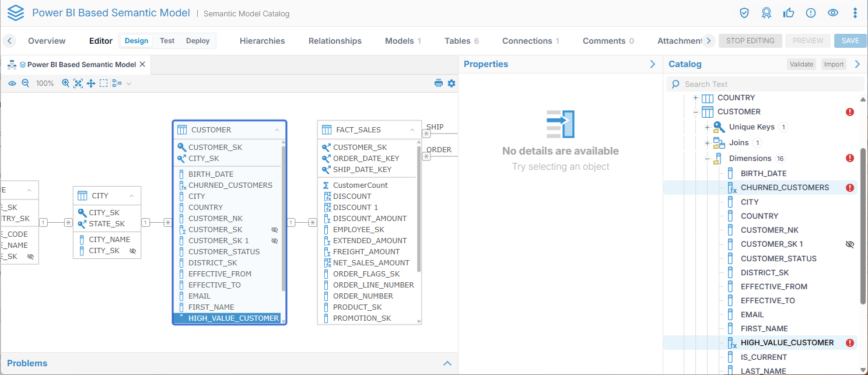Image resolution: width=868 pixels, height=375 pixels.
Task: Expand the Unique Keys tree node
Action: click(x=707, y=127)
